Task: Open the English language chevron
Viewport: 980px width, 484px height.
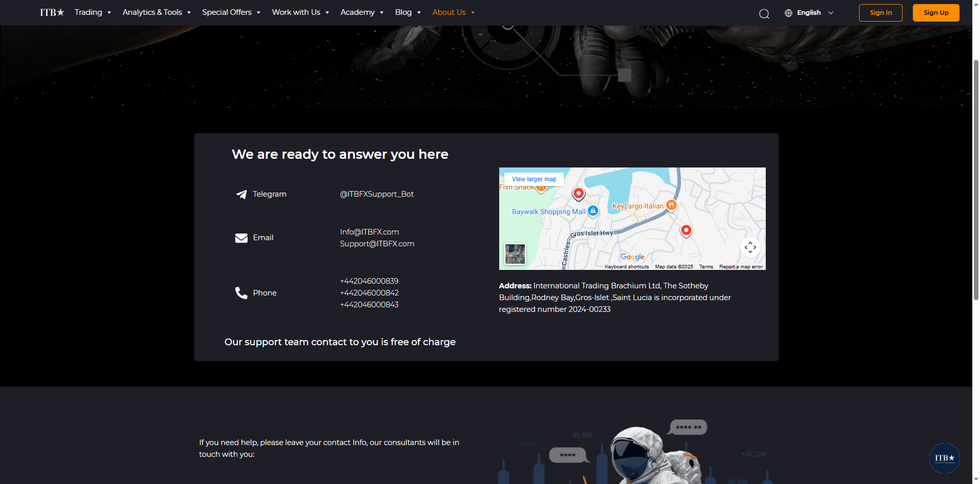Action: (831, 13)
